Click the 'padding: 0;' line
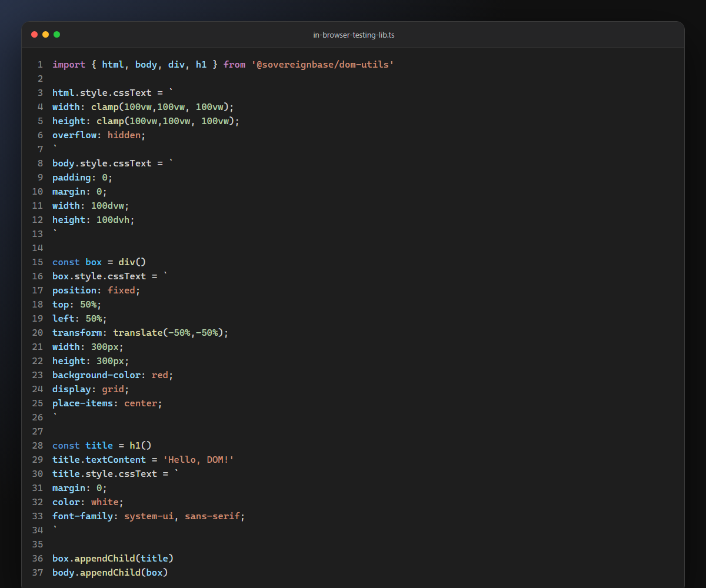706x588 pixels. (x=82, y=178)
